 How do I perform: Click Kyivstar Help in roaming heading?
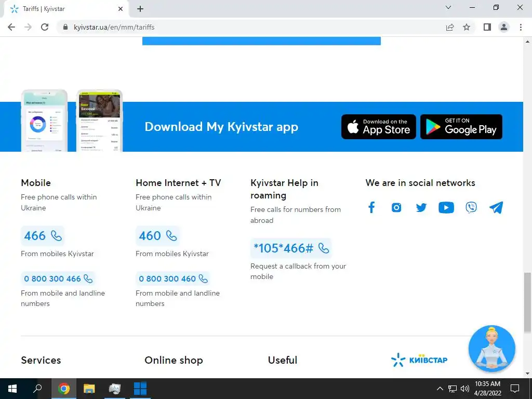click(284, 189)
